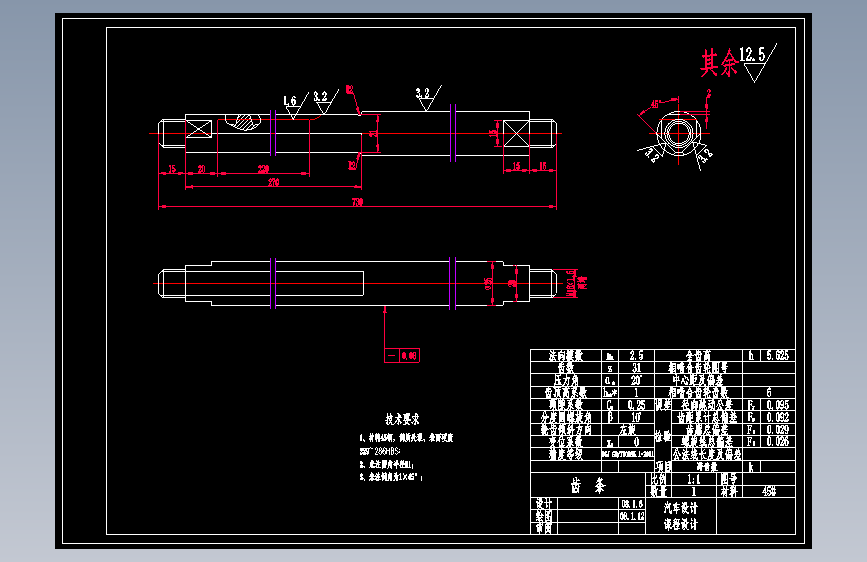This screenshot has width=867, height=562.
Task: Select the 0.029 tolerance value
Action: point(777,429)
